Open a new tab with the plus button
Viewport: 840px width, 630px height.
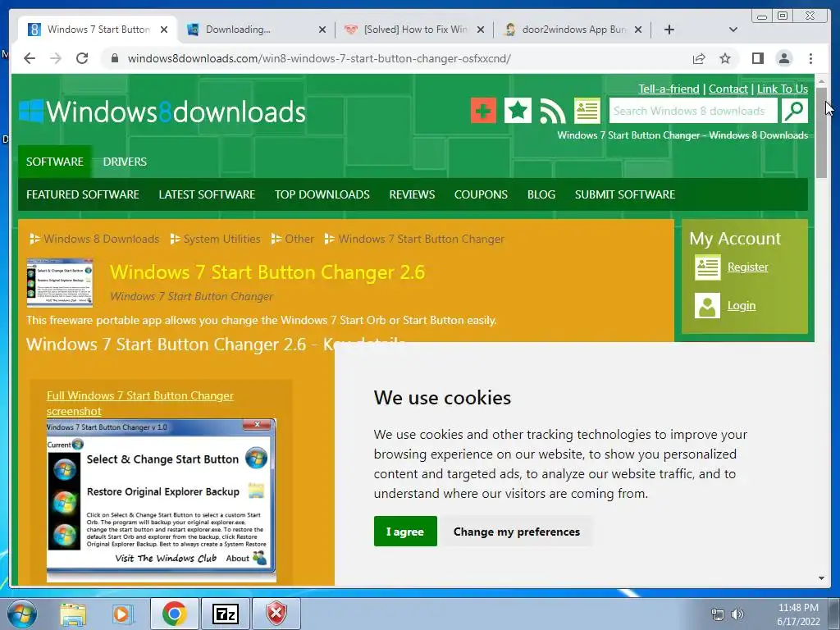point(669,30)
